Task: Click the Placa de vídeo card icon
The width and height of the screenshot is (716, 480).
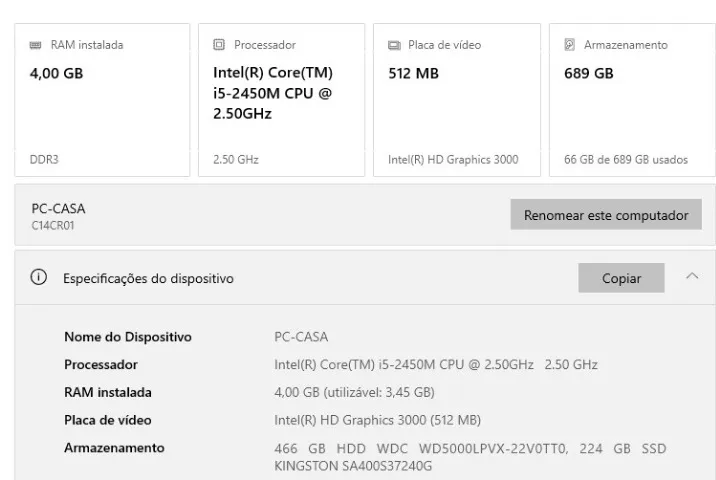Action: coord(394,45)
